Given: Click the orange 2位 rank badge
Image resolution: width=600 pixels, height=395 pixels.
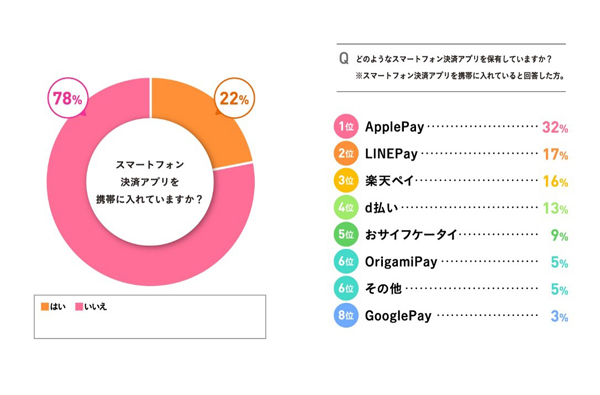Looking at the screenshot, I should pos(346,153).
